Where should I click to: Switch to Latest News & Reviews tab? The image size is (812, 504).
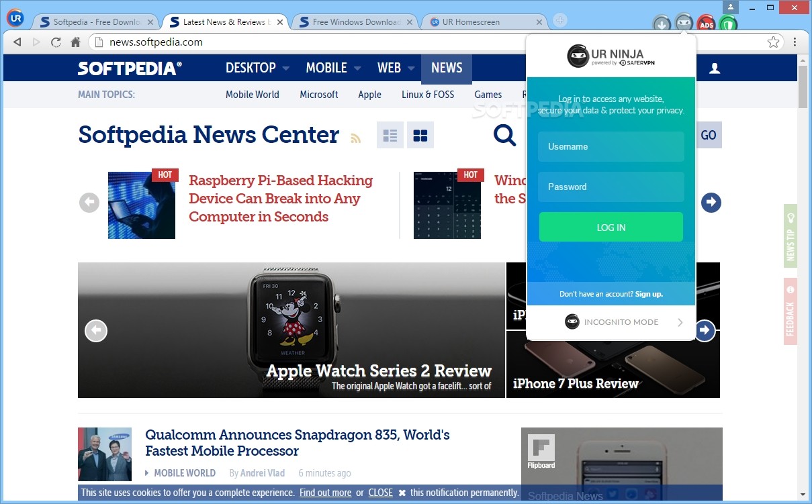pos(226,22)
